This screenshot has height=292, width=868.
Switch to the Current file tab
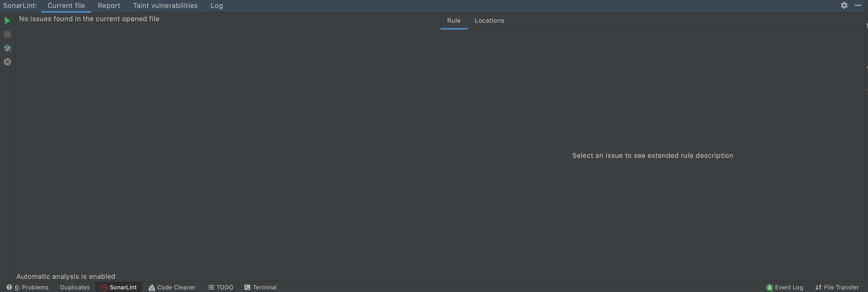pos(66,6)
